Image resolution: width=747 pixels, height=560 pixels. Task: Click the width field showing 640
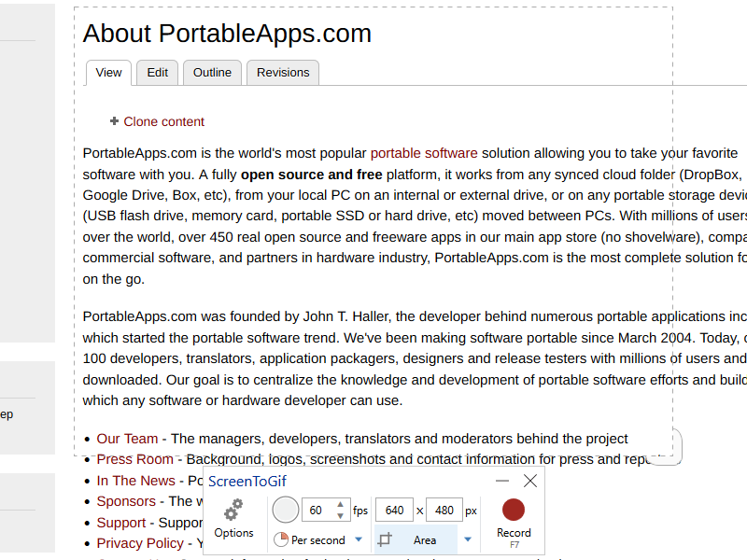pos(394,511)
